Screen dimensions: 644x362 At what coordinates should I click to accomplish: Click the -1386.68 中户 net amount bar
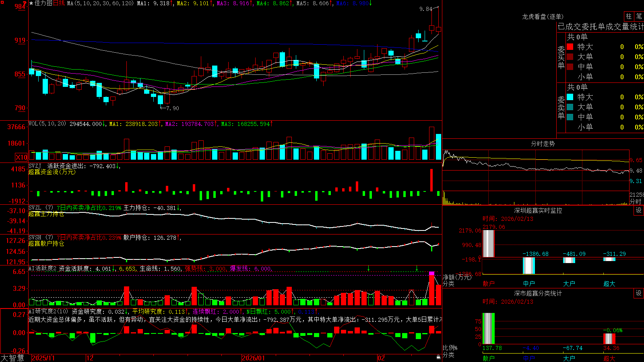point(529,265)
